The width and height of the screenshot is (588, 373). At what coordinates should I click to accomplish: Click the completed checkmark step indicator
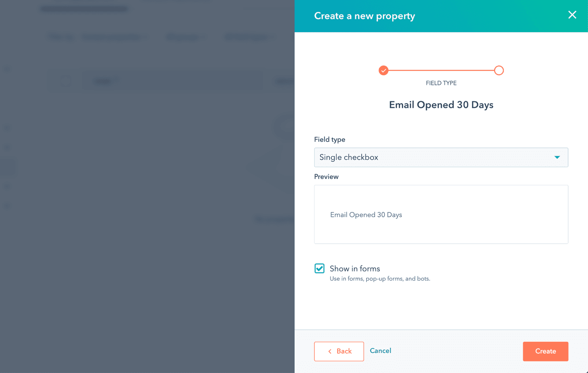click(x=383, y=70)
